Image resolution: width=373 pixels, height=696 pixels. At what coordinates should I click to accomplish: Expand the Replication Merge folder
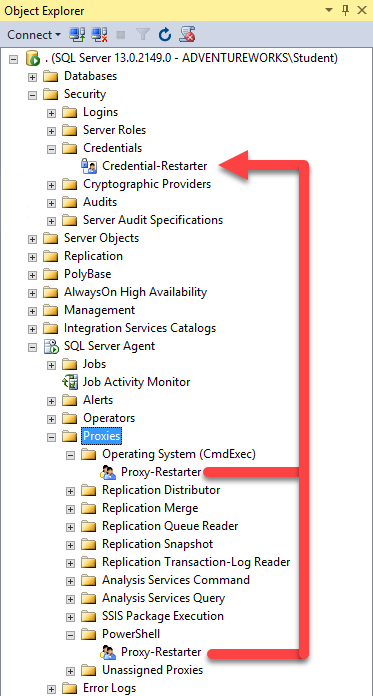click(x=70, y=509)
